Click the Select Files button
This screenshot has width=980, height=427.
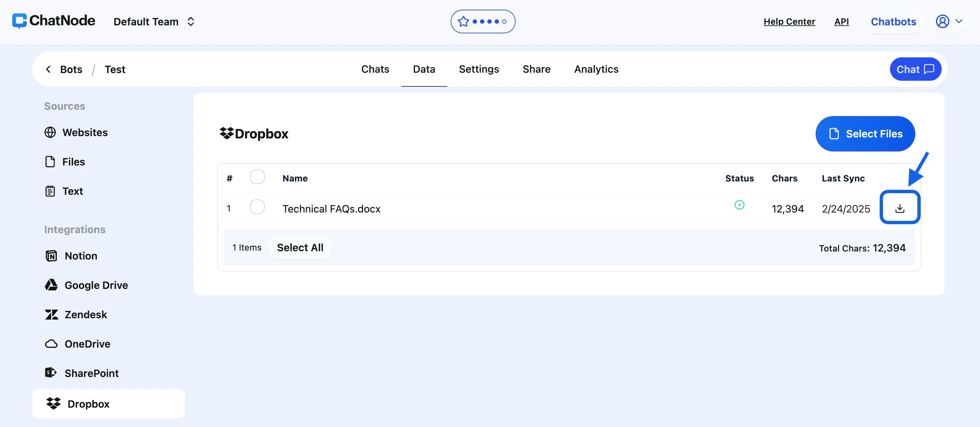[865, 133]
